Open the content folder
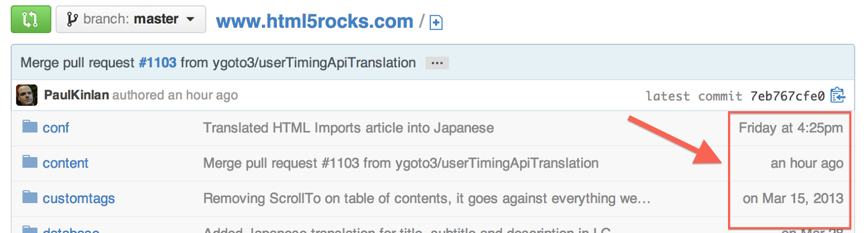 pos(66,163)
